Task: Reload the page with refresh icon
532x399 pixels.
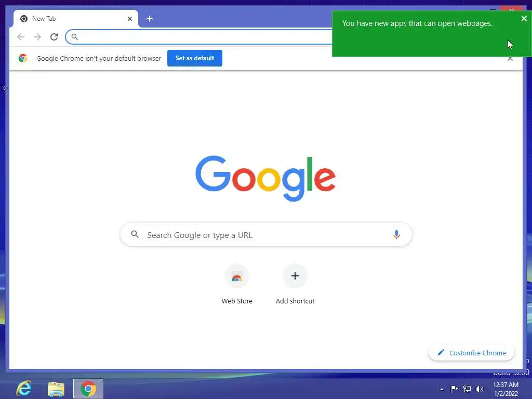Action: coord(54,37)
